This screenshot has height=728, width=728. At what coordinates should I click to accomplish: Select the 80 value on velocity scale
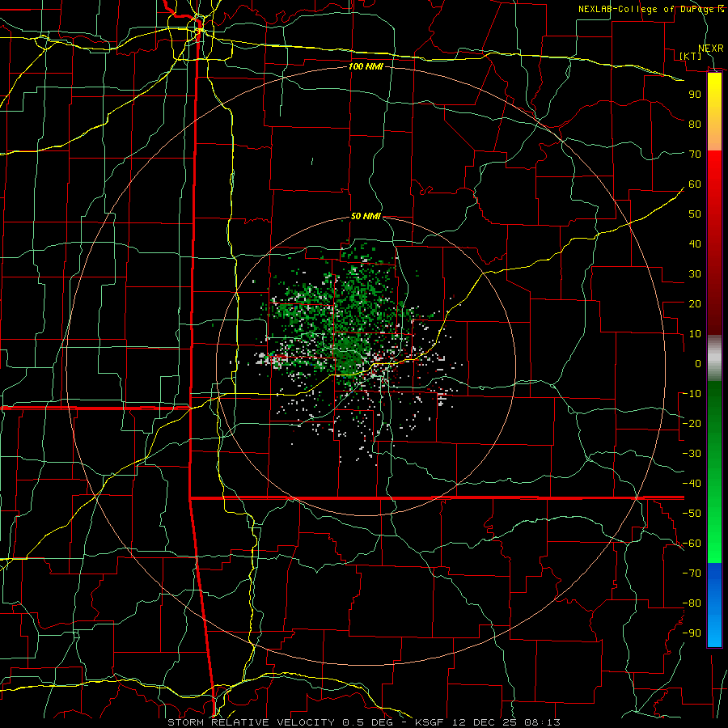[695, 124]
